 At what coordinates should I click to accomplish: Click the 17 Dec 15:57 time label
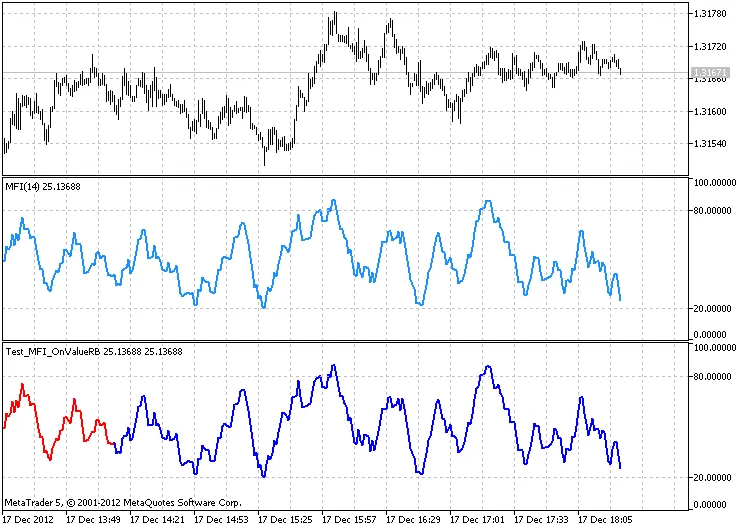pos(354,520)
